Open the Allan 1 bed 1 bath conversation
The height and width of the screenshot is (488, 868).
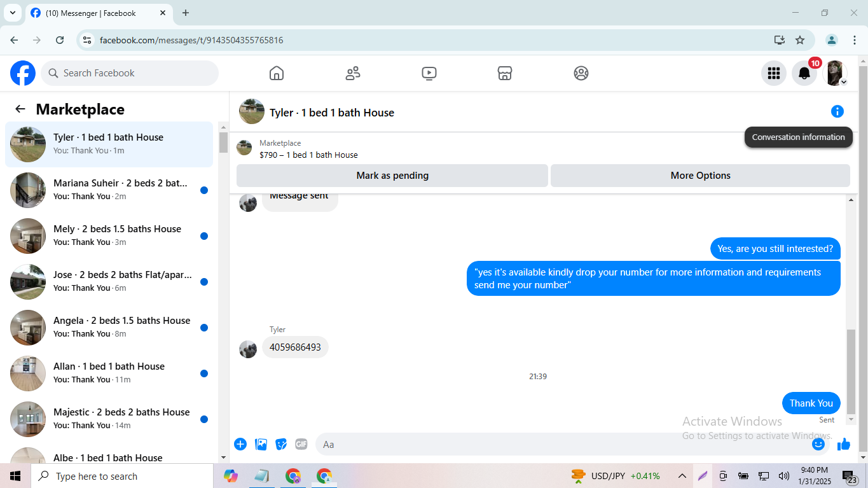coord(109,373)
